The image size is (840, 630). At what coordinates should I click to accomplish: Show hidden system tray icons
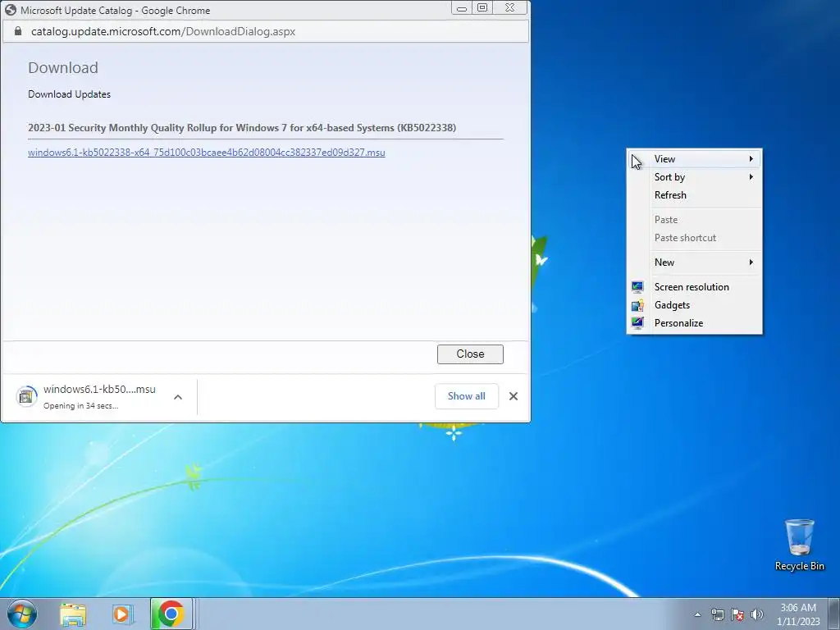coord(697,614)
